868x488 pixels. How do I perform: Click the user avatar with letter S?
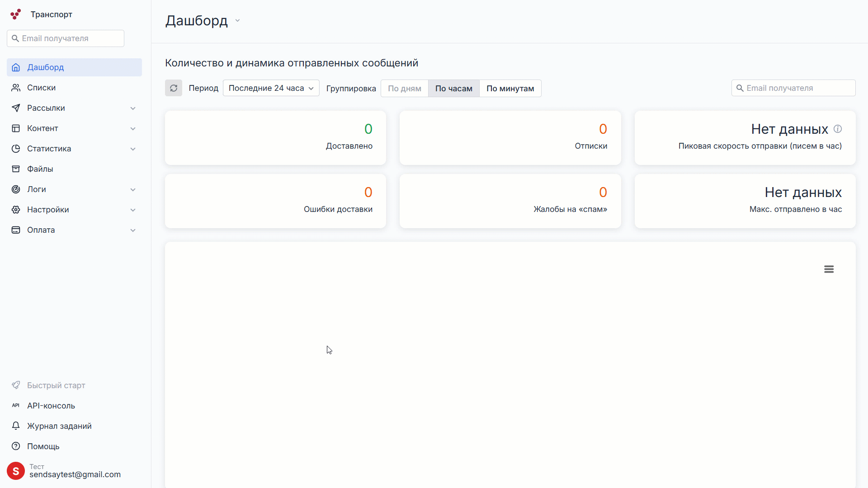16,471
